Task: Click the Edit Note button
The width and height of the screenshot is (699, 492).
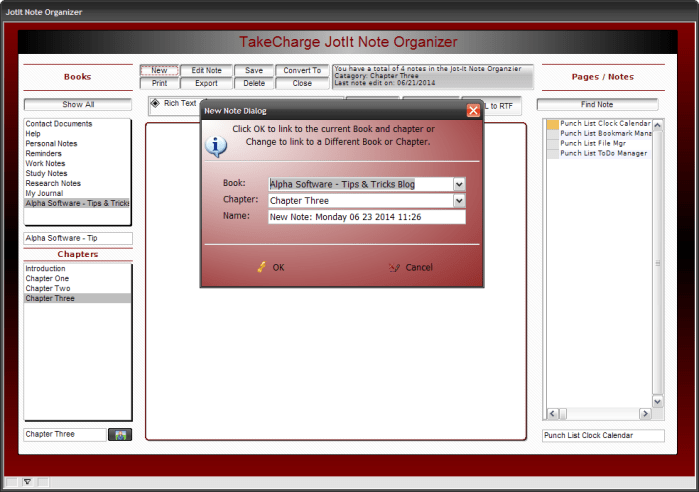Action: [x=206, y=70]
